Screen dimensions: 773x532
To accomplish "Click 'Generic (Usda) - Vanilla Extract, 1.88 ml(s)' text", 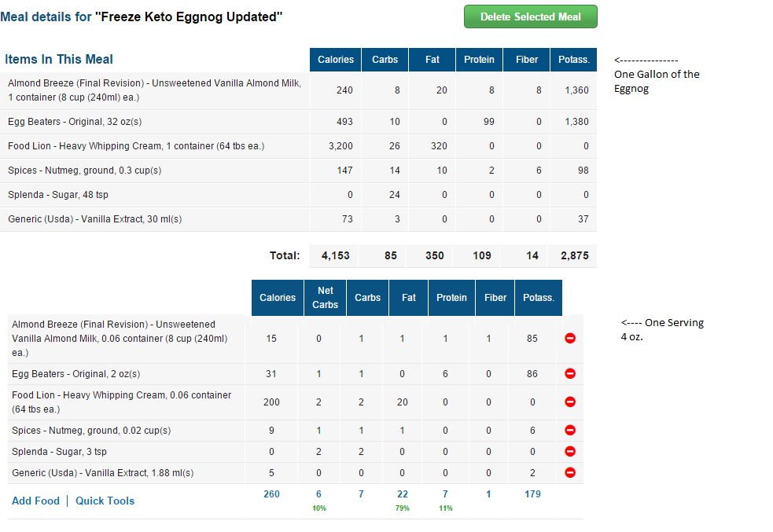I will pyautogui.click(x=102, y=473).
